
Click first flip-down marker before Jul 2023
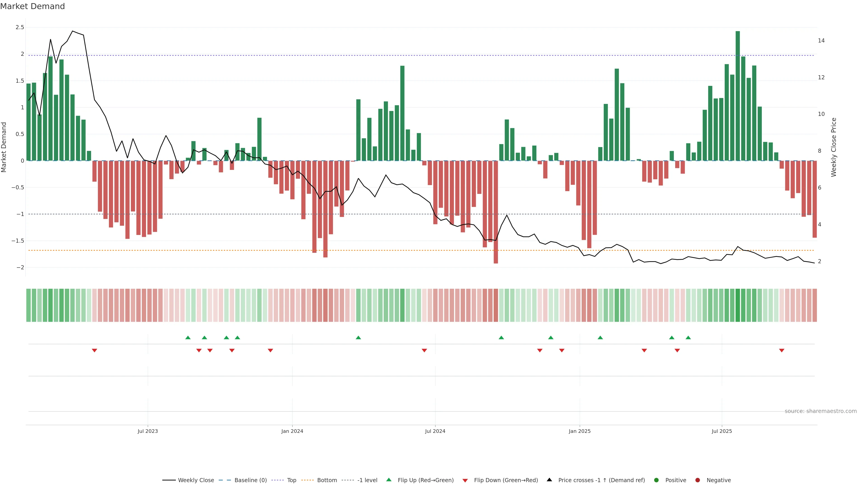coord(94,351)
